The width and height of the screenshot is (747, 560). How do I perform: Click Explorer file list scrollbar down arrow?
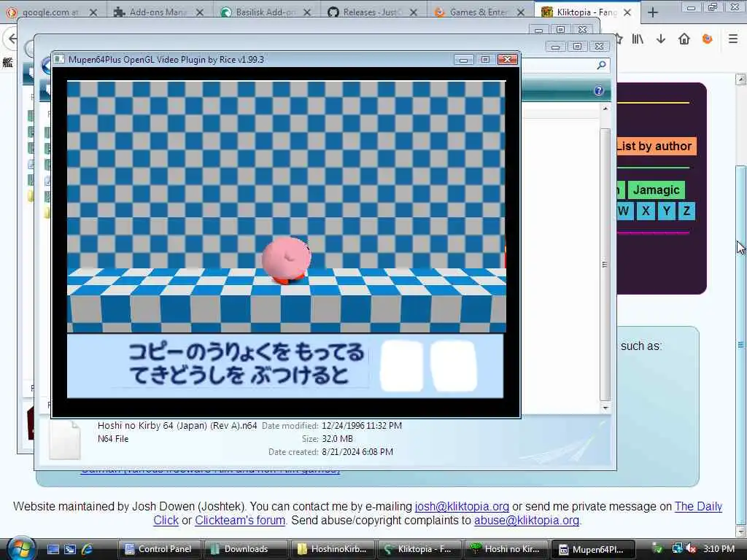(605, 408)
